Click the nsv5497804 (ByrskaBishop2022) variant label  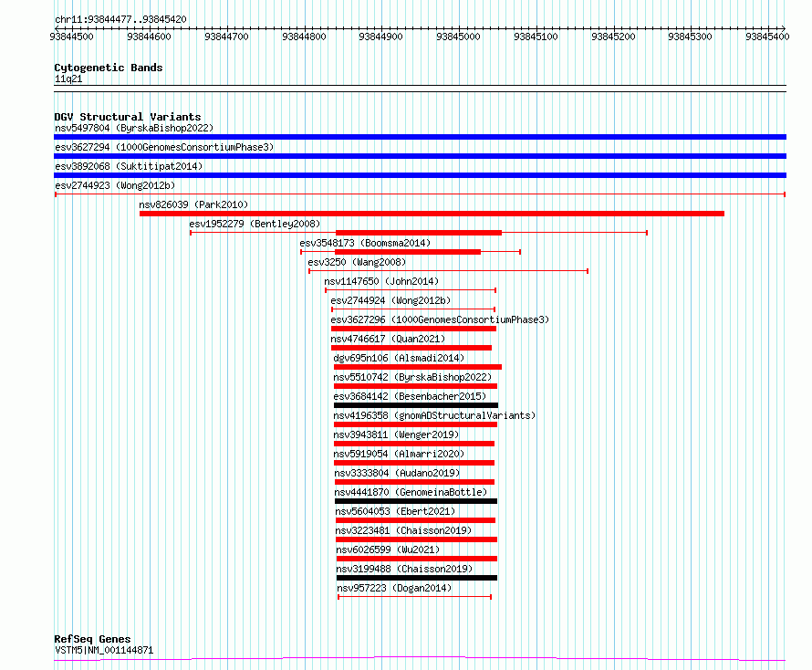[x=134, y=128]
